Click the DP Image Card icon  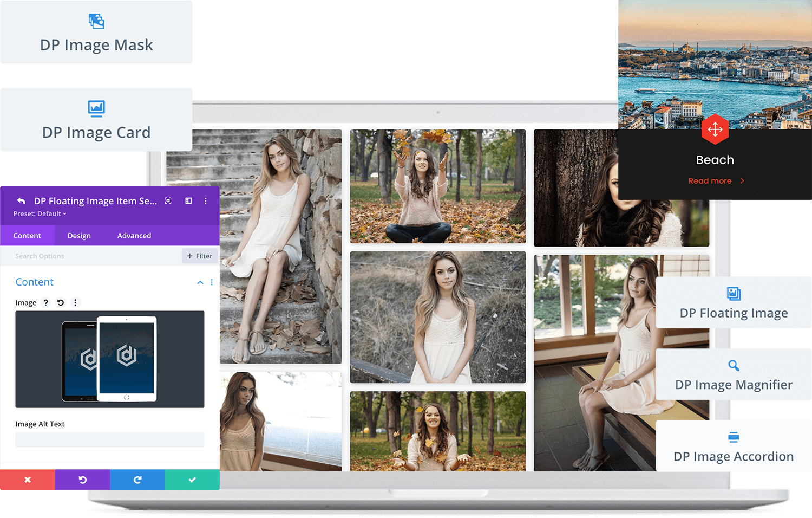pyautogui.click(x=96, y=108)
